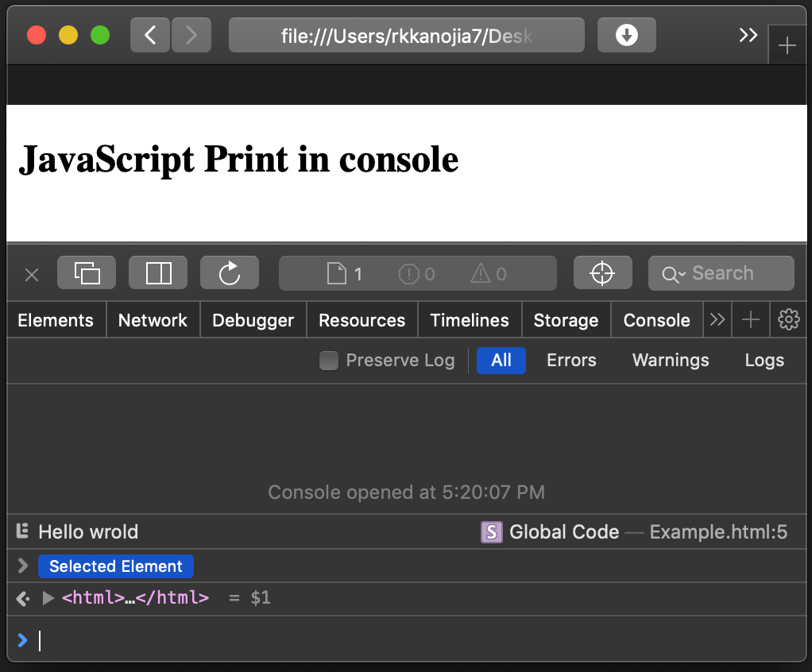The width and height of the screenshot is (812, 672).
Task: Click the dock-to-side layout icon
Action: click(x=157, y=272)
